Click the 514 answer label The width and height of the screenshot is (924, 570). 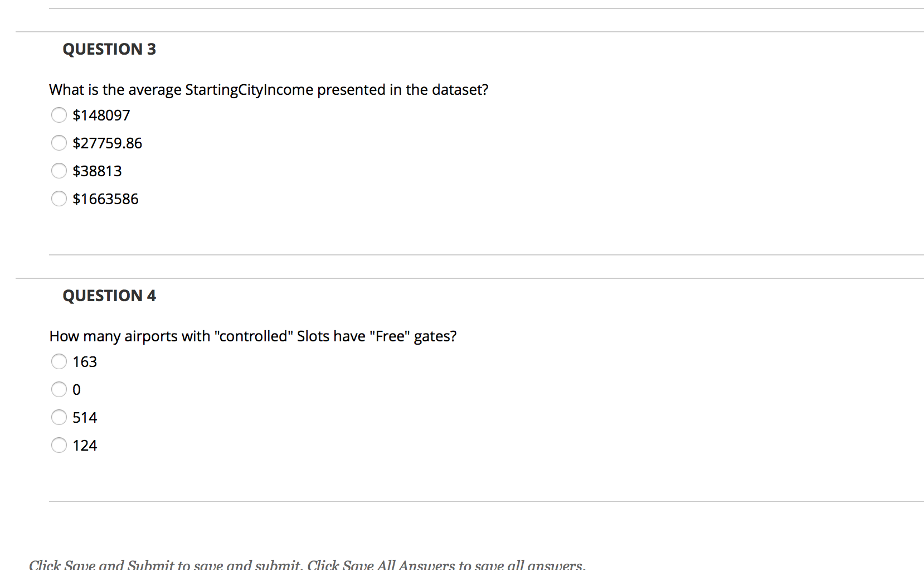(85, 418)
